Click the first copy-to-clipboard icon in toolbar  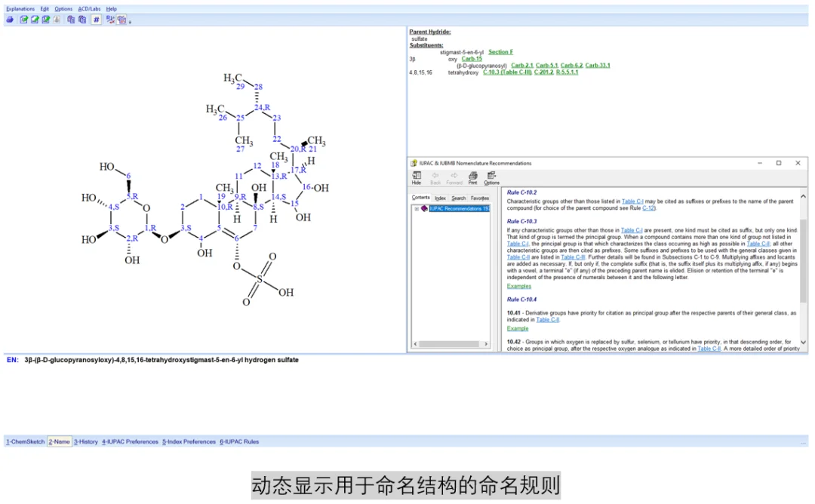point(71,20)
